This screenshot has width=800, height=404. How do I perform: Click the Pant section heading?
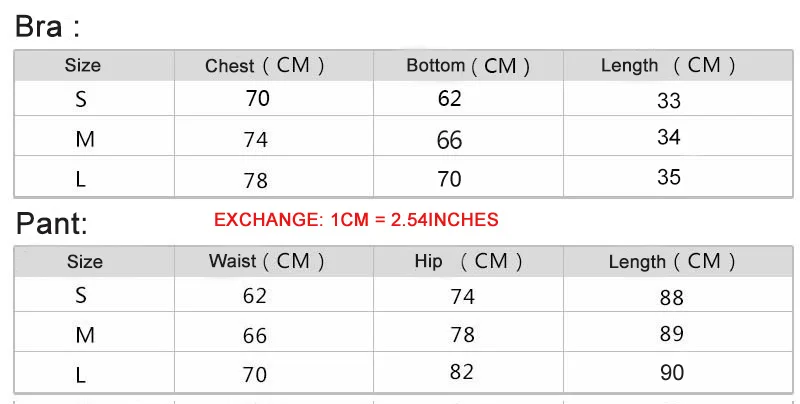[x=52, y=224]
